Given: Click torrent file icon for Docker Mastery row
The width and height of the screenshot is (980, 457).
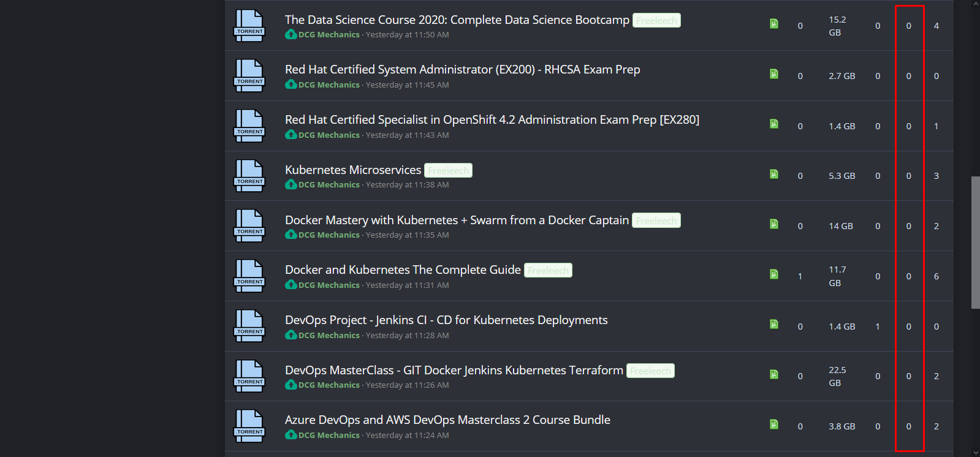Looking at the screenshot, I should click(249, 226).
